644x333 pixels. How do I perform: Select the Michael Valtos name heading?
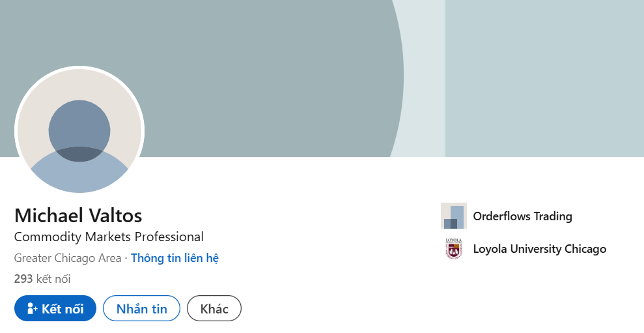(78, 216)
